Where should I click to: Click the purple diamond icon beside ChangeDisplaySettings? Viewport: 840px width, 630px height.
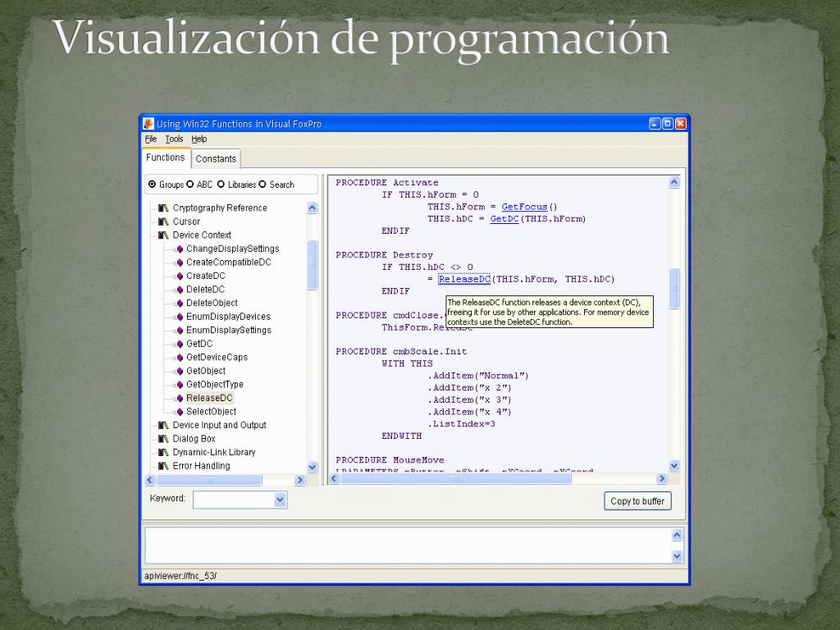click(x=180, y=249)
